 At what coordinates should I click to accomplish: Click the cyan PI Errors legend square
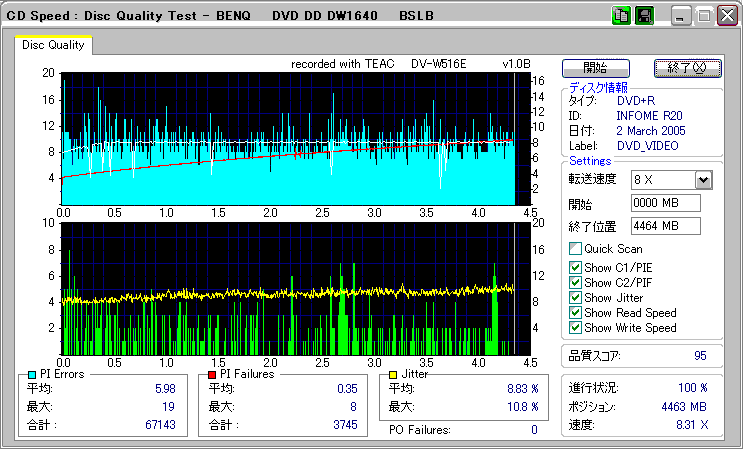pos(33,374)
